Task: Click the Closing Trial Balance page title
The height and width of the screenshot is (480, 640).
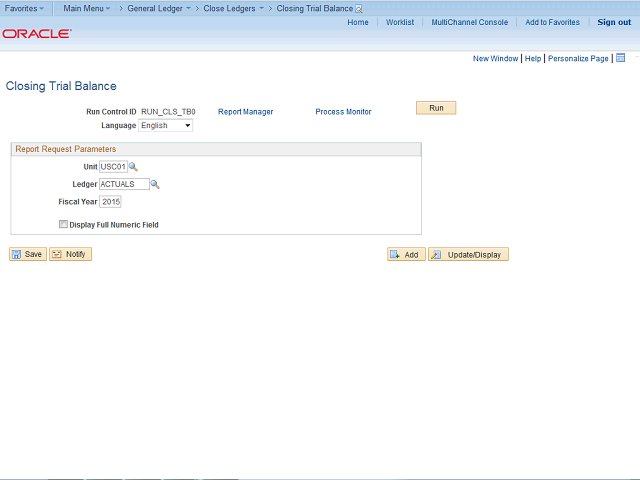Action: point(61,86)
